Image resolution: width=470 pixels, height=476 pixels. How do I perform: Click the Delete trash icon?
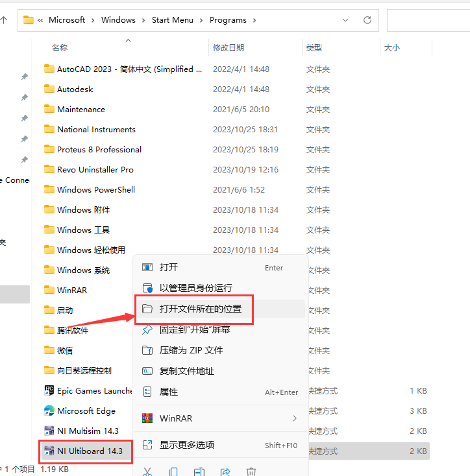pos(251,471)
